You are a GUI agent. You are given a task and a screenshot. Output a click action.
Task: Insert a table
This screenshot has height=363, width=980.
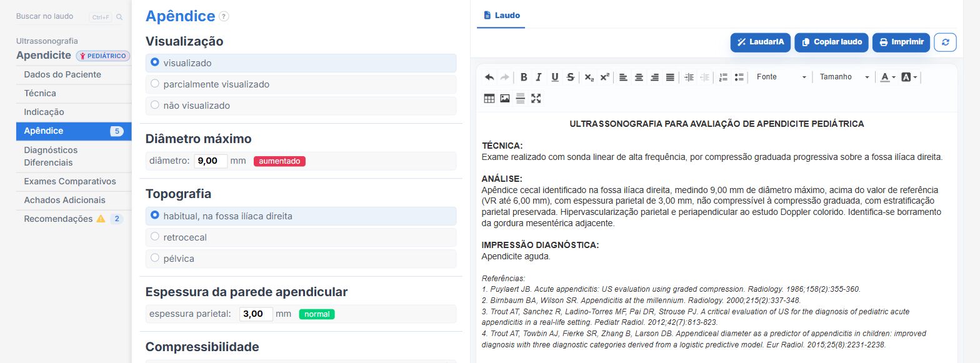coord(489,98)
